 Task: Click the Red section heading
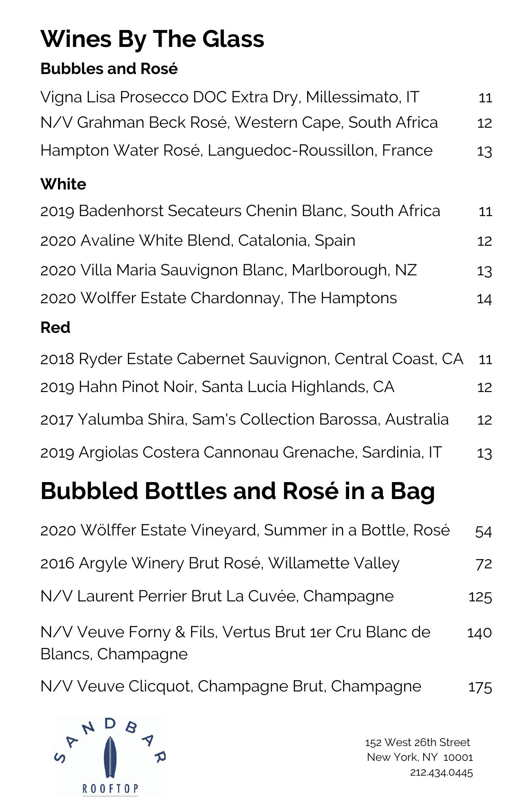point(55,327)
